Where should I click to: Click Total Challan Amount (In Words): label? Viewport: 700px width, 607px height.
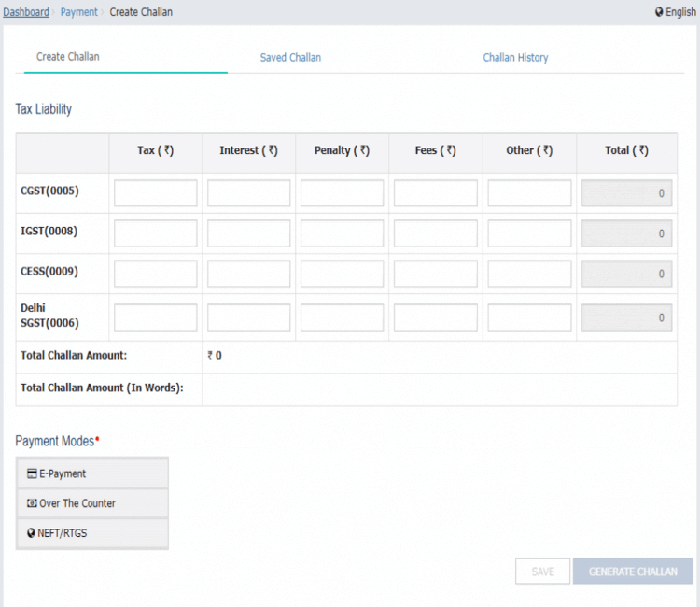(102, 388)
